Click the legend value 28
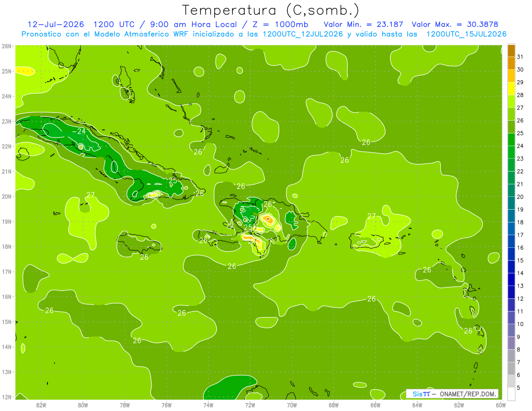Image resolution: width=532 pixels, height=411 pixels. coord(520,95)
